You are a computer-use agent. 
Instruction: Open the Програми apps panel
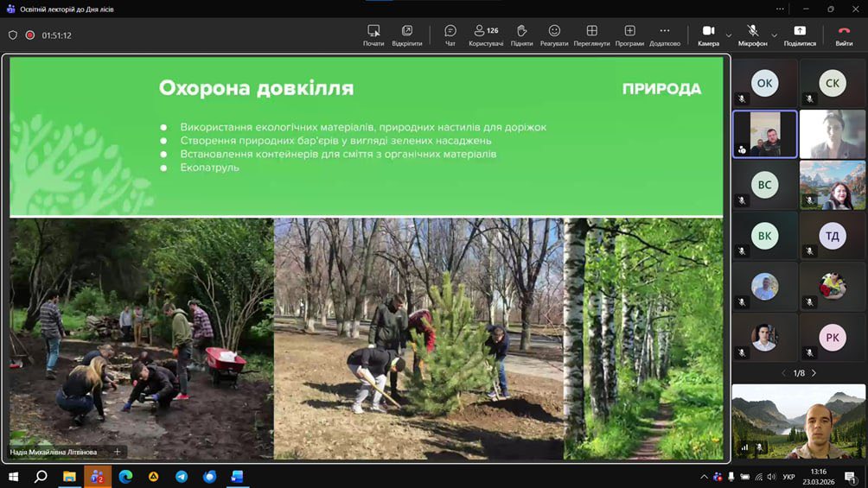pos(629,35)
